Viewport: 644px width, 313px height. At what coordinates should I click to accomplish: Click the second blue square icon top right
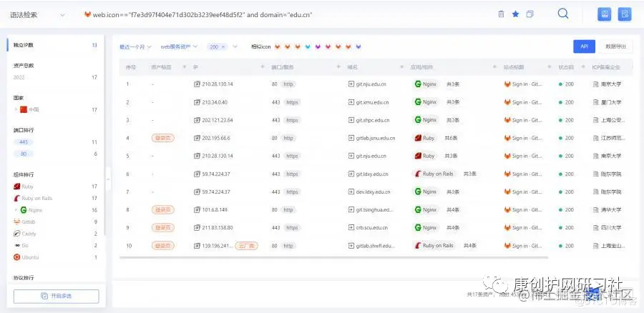[x=625, y=14]
